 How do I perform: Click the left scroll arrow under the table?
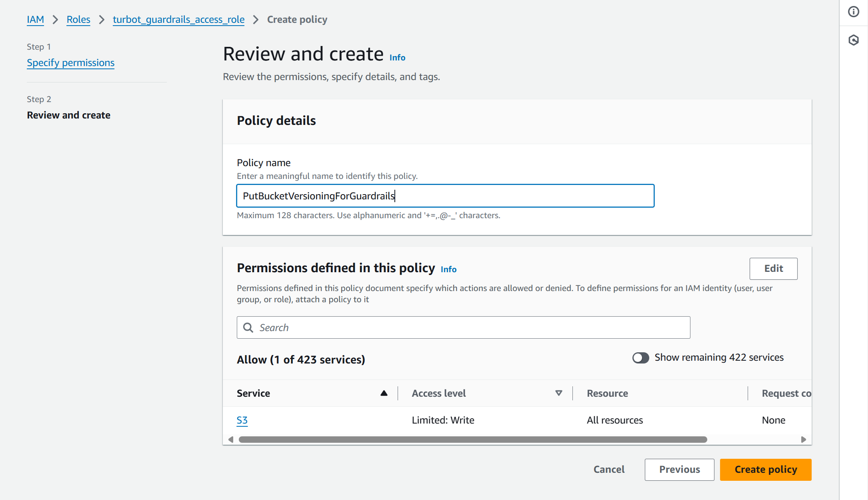231,439
